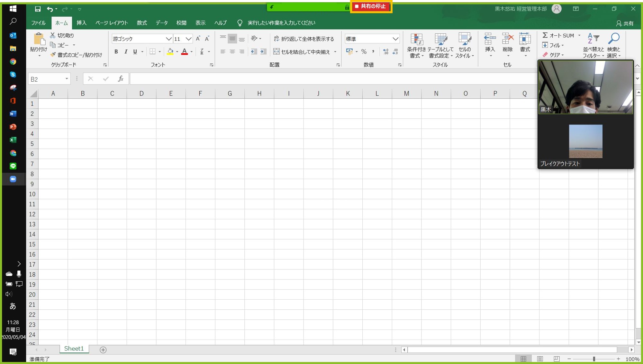The height and width of the screenshot is (364, 643).
Task: Click the Share button at top right
Action: coord(625,23)
